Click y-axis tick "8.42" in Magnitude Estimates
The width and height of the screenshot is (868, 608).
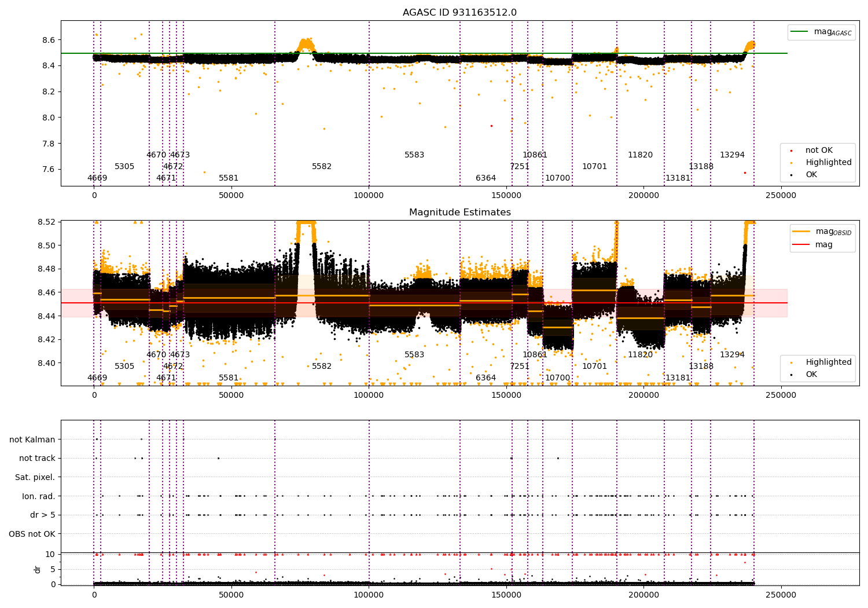[46, 339]
